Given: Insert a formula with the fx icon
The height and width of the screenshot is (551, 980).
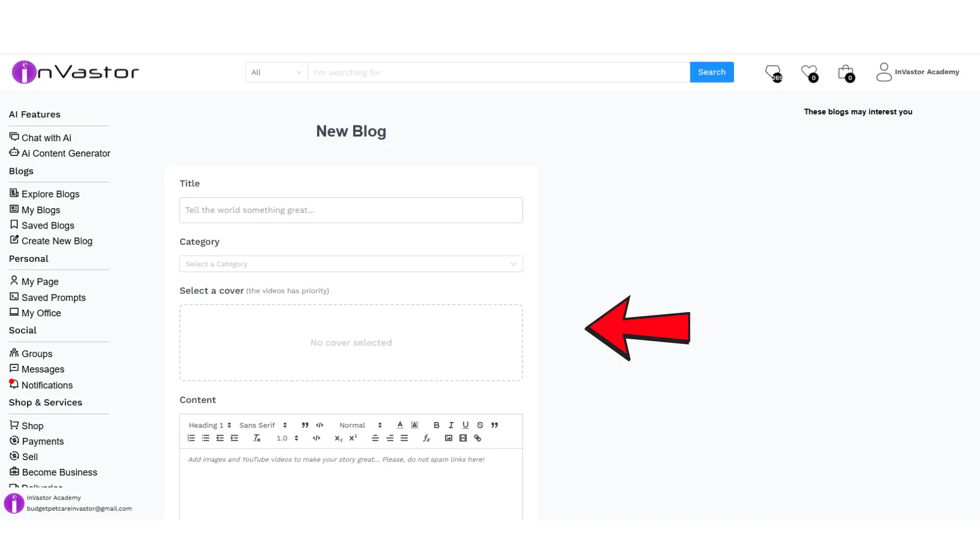Looking at the screenshot, I should 426,438.
